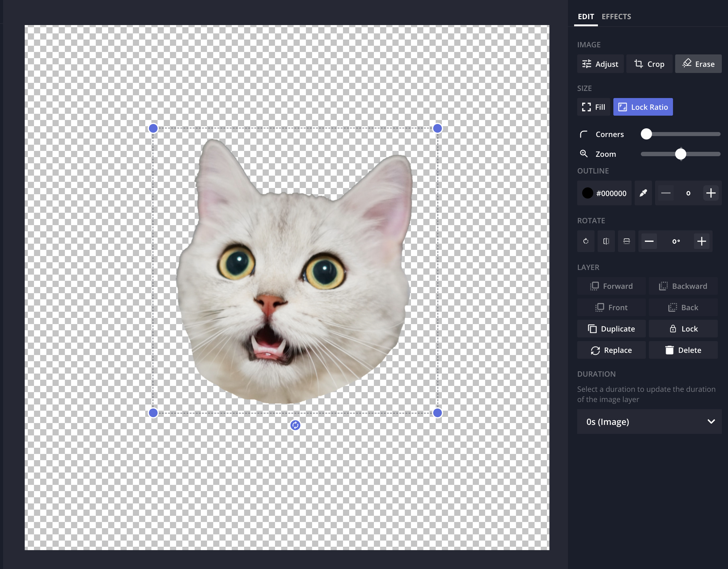Open the duration dropdown showing 0s (Image)
The width and height of the screenshot is (728, 569).
(649, 421)
